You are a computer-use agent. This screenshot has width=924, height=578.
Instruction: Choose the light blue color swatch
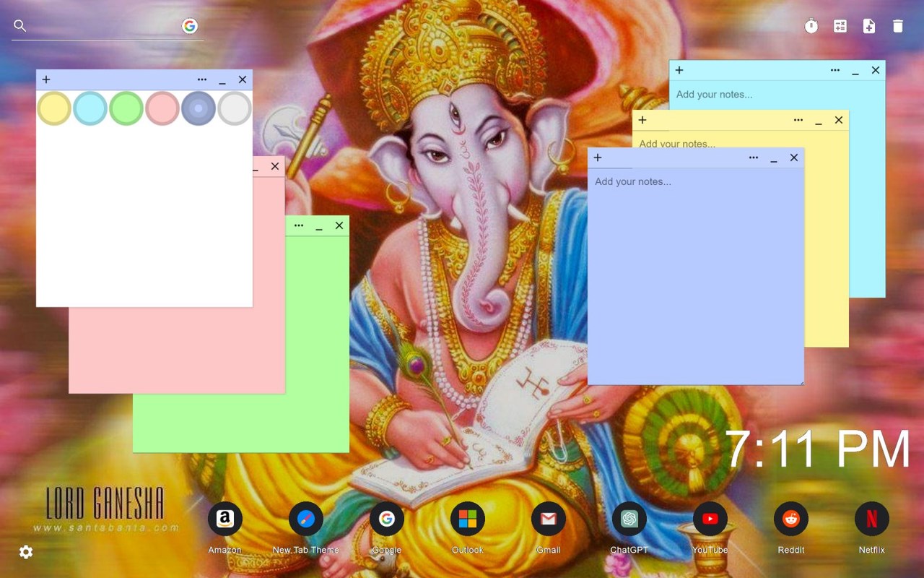tap(90, 108)
